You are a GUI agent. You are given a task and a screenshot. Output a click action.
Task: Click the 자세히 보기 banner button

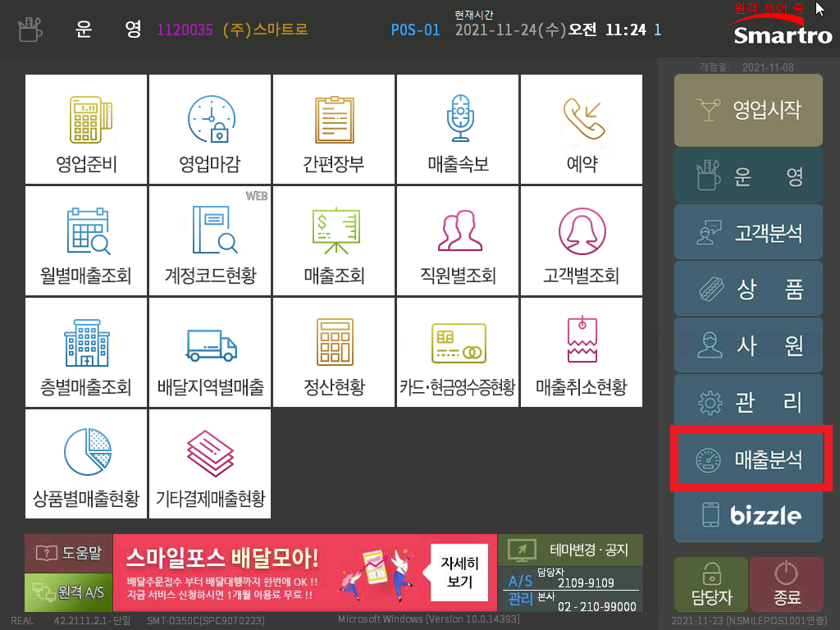459,572
